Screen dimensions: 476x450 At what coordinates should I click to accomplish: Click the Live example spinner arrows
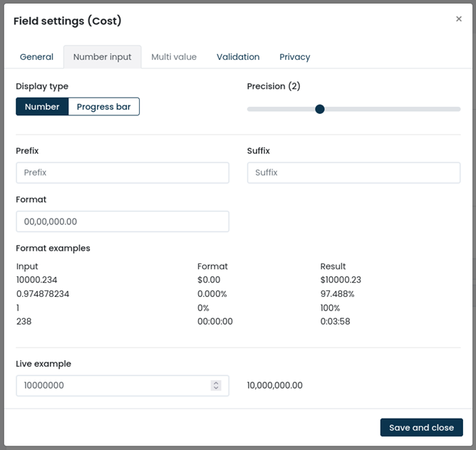tap(216, 385)
